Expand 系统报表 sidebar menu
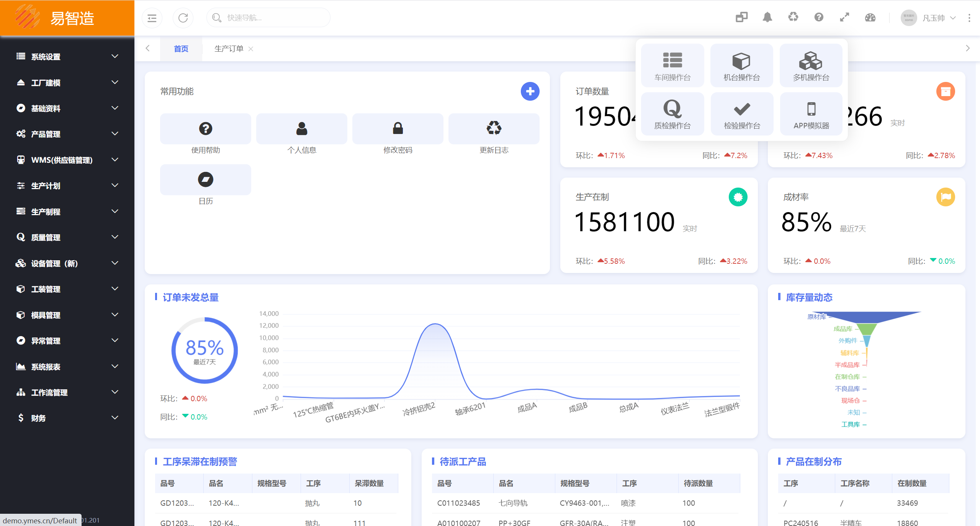This screenshot has width=980, height=526. (x=67, y=367)
